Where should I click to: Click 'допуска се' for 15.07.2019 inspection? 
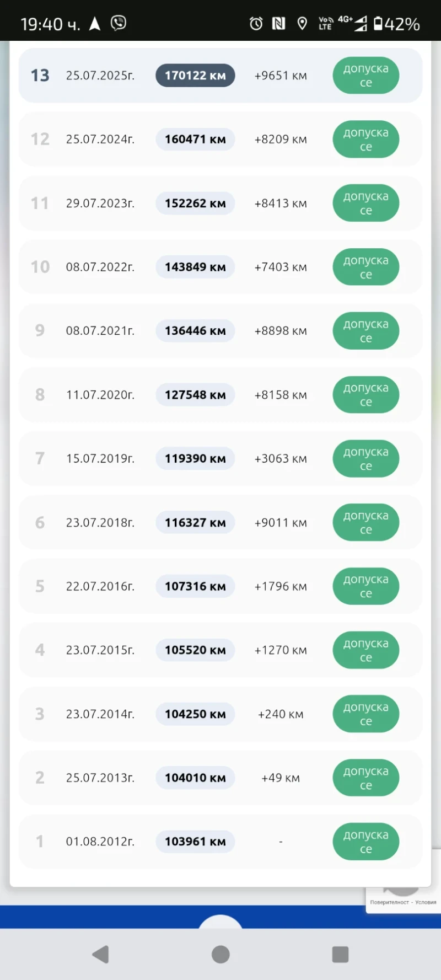pyautogui.click(x=365, y=459)
